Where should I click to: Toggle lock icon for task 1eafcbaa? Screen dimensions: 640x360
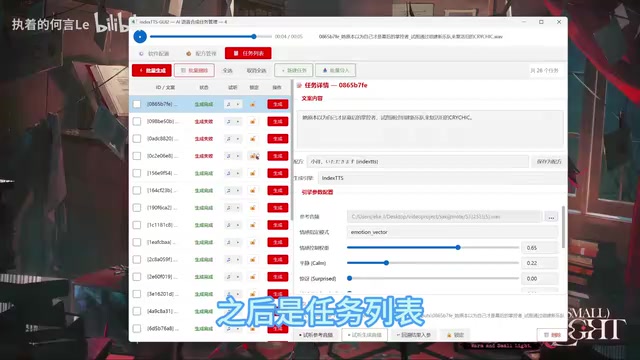[x=253, y=242]
